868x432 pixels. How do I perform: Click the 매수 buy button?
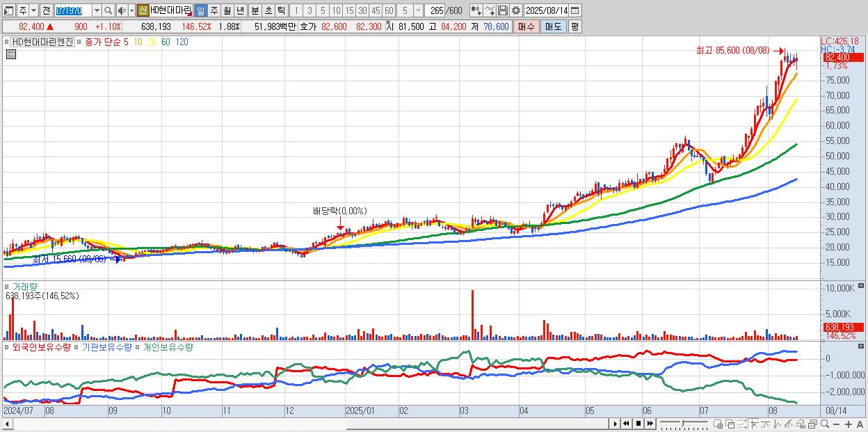click(x=527, y=26)
